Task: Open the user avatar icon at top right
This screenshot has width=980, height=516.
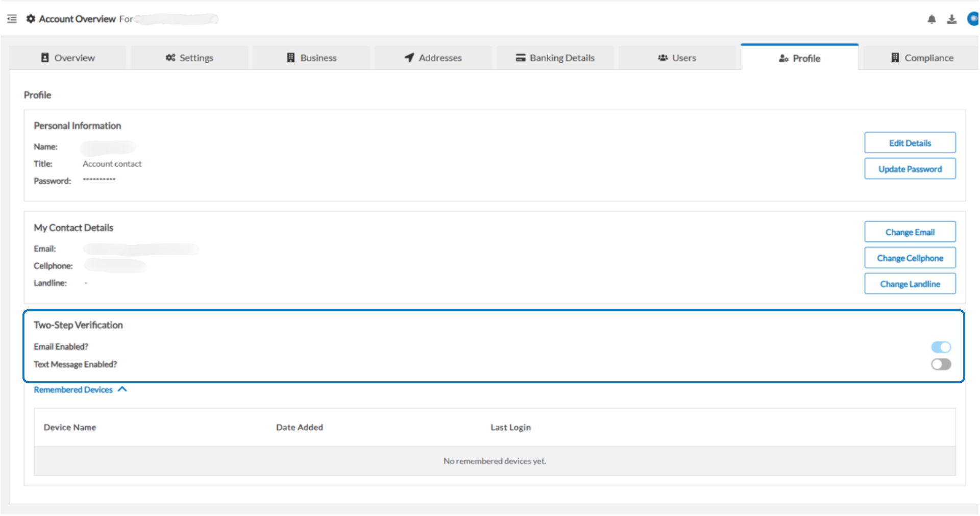Action: [973, 19]
